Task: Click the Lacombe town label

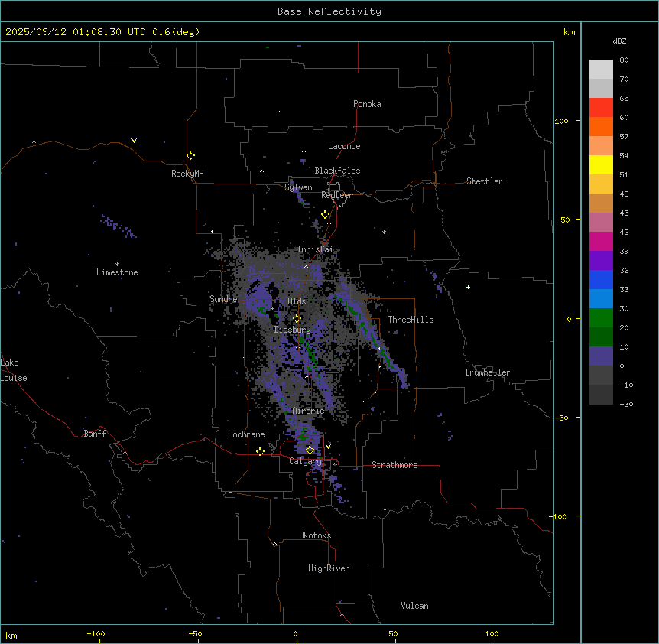Action: click(x=344, y=146)
